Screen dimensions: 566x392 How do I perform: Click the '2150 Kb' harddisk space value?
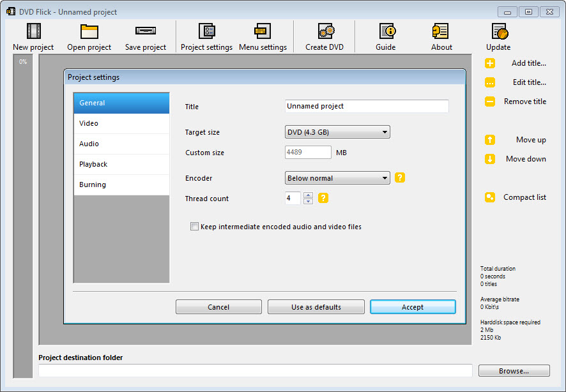click(491, 338)
